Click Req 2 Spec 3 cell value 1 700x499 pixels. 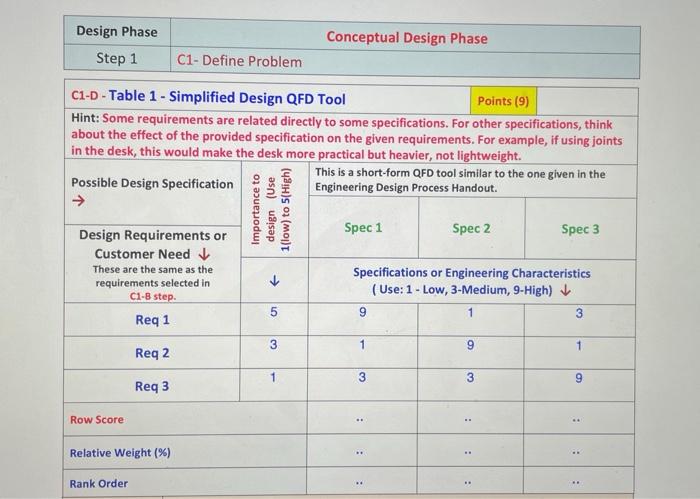point(579,345)
